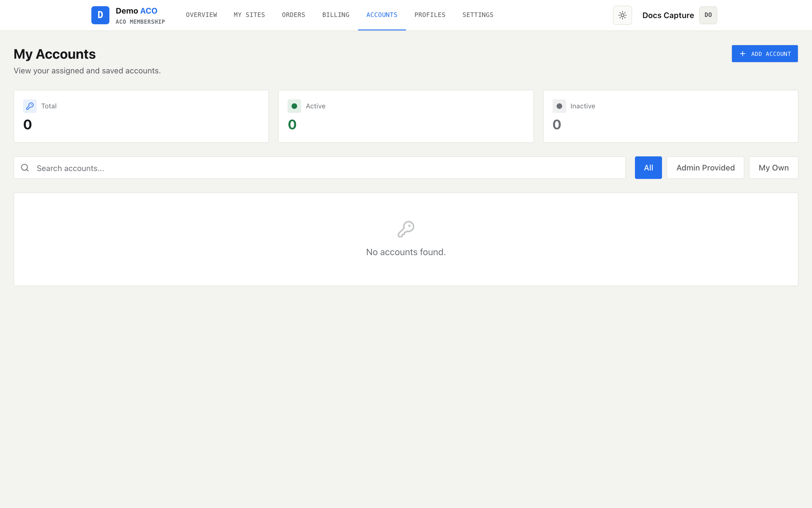
Task: Click the No accounts found message
Action: [406, 252]
